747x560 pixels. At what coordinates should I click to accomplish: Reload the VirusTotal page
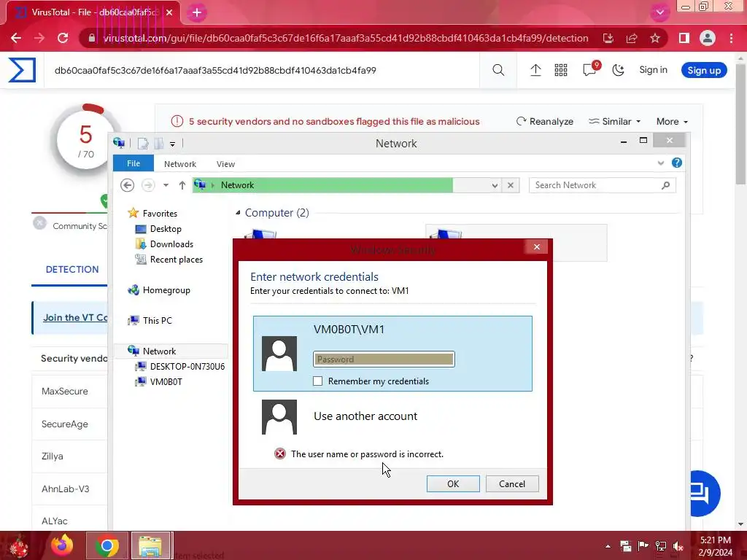point(63,38)
